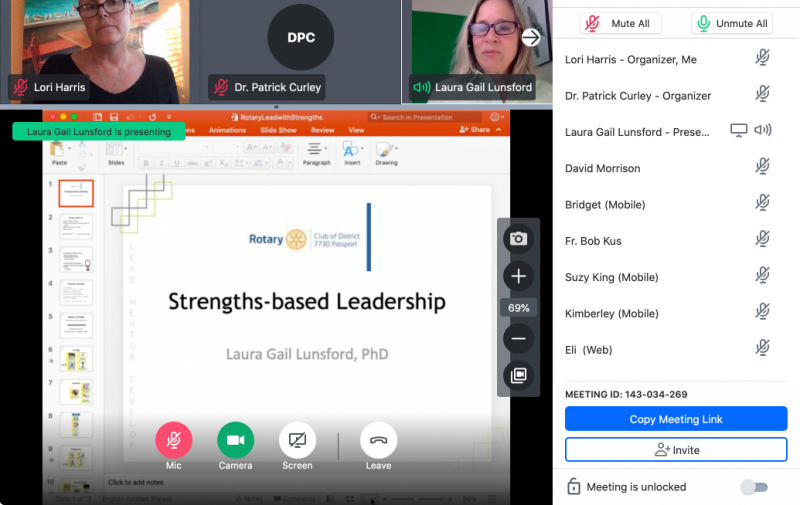
Task: Open the Drawing dropdown
Action: (386, 154)
